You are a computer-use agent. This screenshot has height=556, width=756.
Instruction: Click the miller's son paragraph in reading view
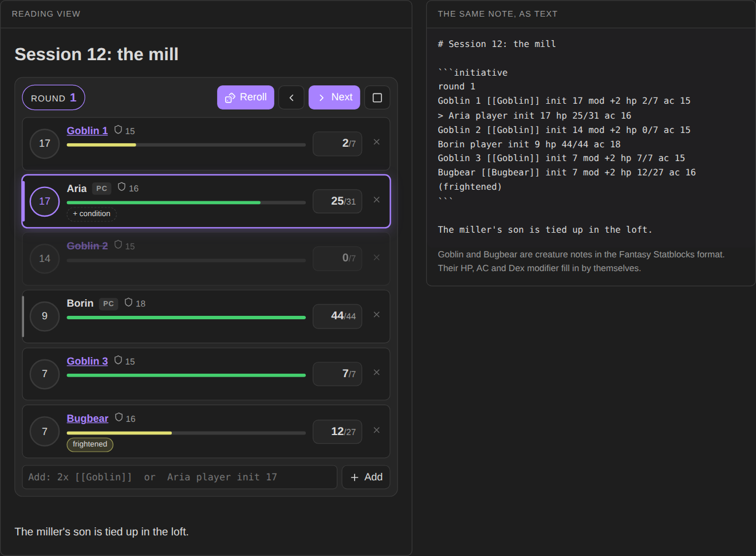coord(101,532)
